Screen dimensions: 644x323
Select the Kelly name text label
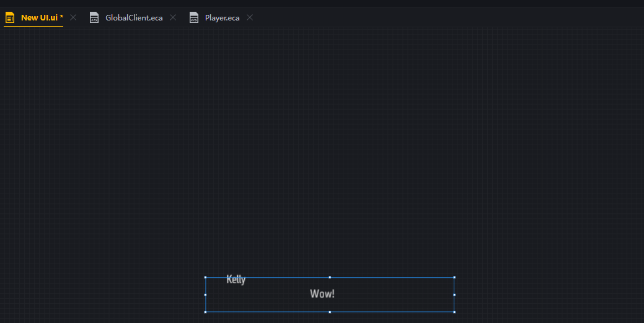236,280
